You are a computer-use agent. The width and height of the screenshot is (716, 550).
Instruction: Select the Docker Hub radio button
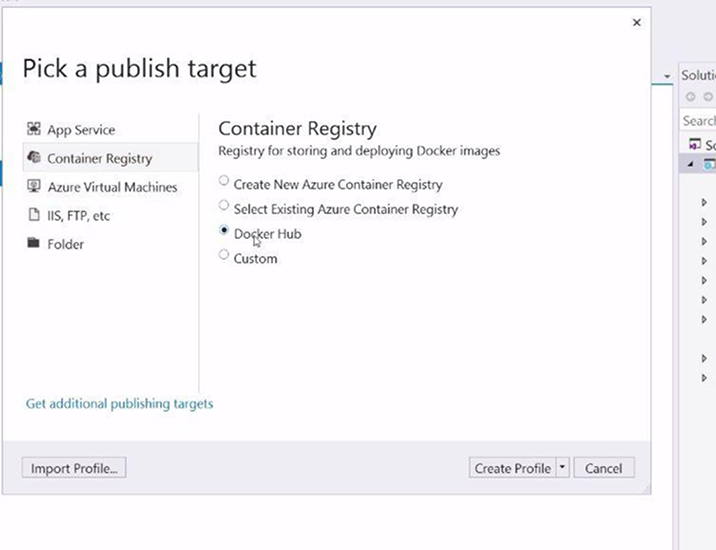pos(224,231)
